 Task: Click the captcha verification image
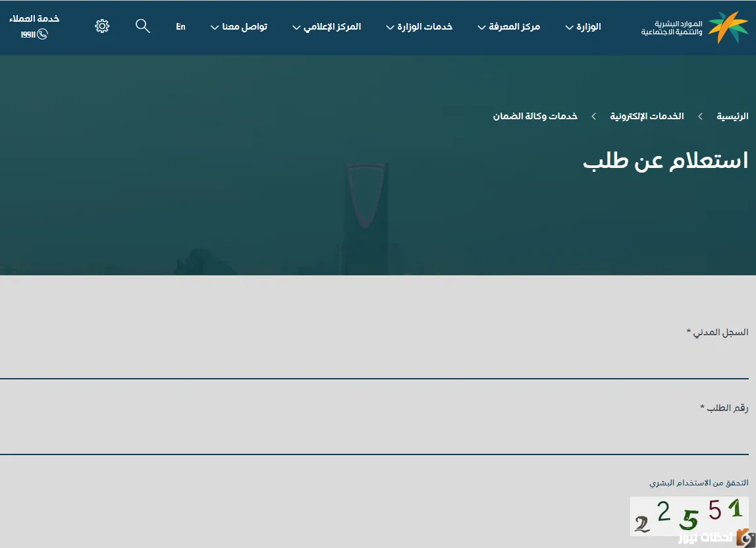(689, 515)
